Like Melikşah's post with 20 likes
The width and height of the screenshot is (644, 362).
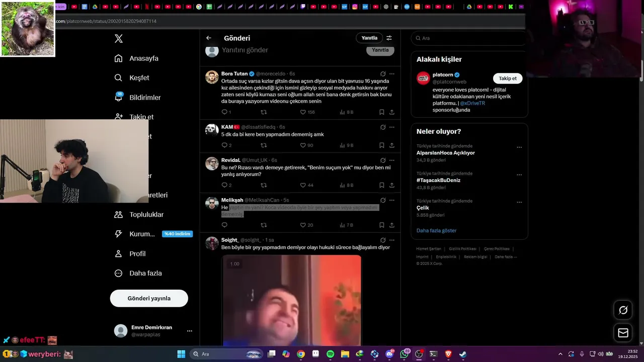coord(306,225)
